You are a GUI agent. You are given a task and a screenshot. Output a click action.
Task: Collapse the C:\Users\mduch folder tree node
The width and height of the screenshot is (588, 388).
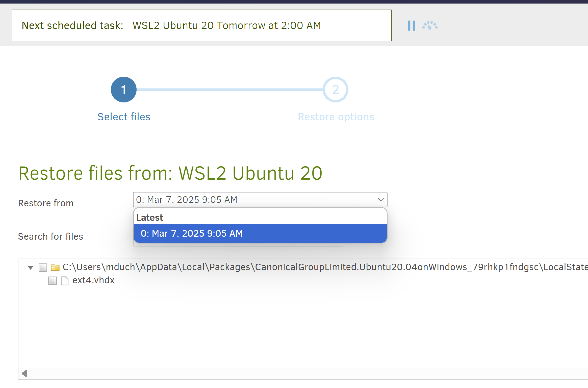click(x=31, y=267)
